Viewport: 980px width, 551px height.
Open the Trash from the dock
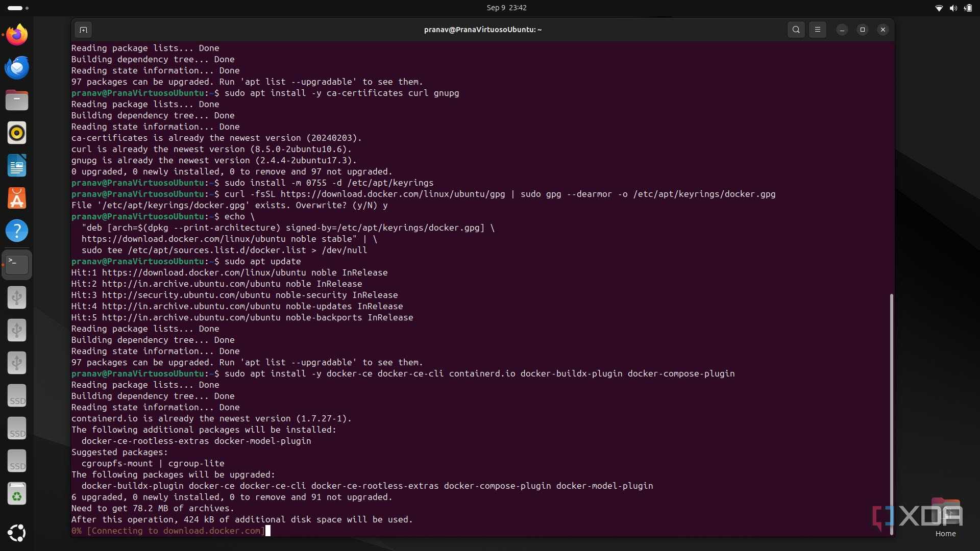[x=17, y=494]
